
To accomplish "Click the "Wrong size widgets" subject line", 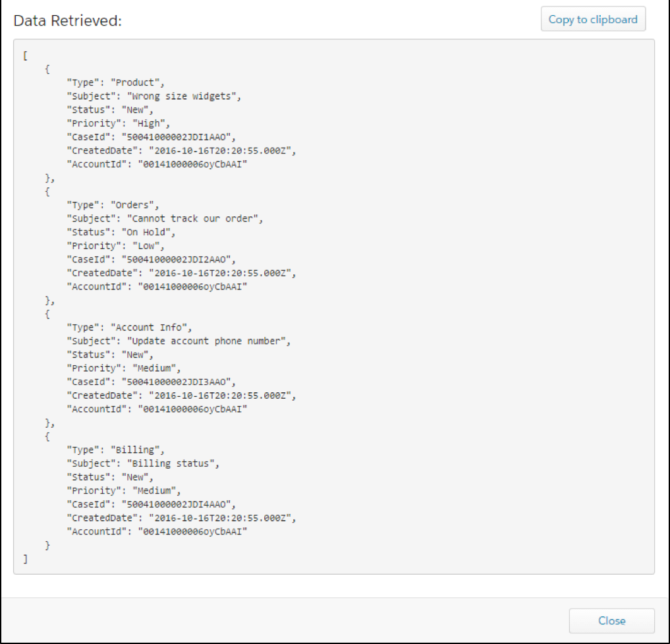I will [x=154, y=96].
